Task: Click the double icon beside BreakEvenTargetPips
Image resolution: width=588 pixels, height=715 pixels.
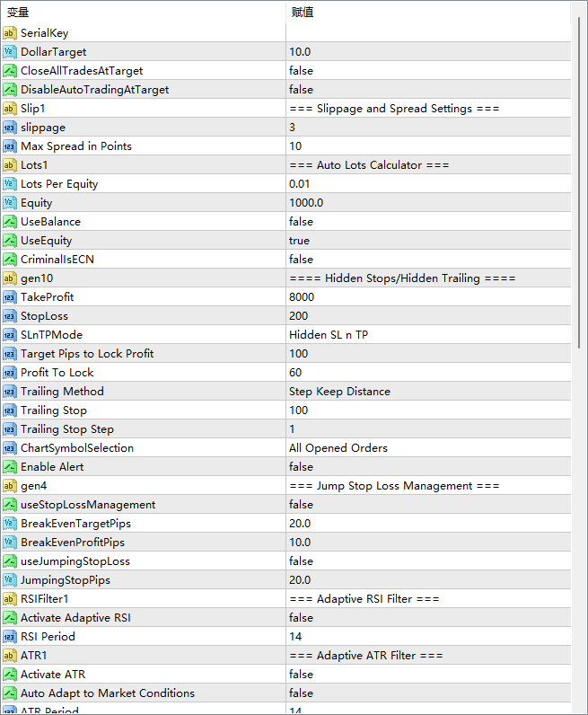Action: (10, 524)
